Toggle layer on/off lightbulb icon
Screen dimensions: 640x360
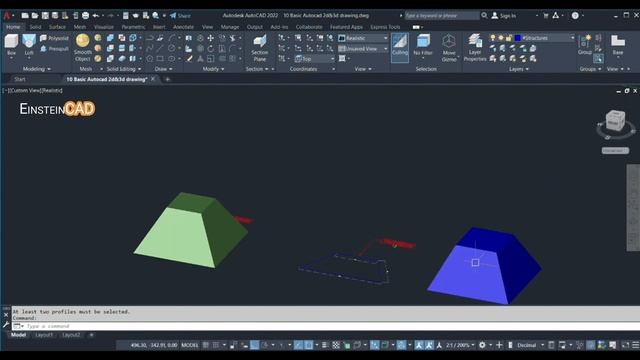click(x=493, y=38)
